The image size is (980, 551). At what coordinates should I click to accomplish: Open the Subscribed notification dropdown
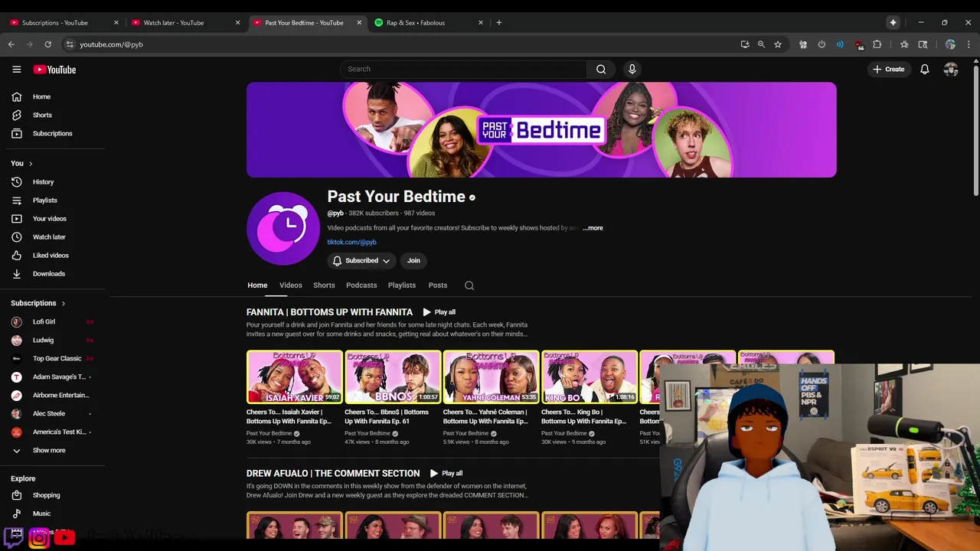pos(361,261)
